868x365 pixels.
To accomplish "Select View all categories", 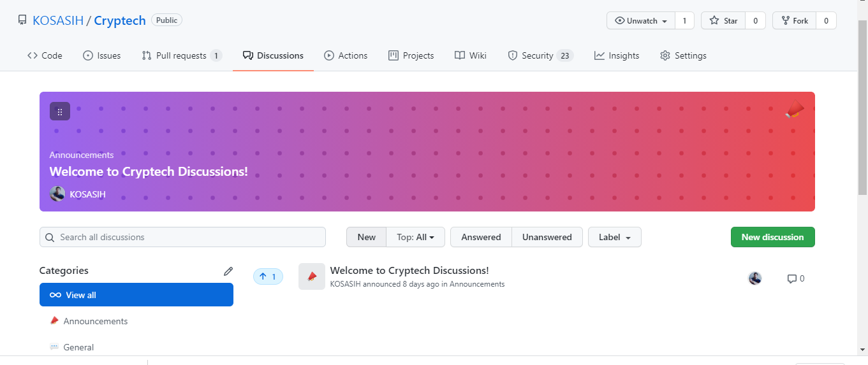I will point(136,295).
